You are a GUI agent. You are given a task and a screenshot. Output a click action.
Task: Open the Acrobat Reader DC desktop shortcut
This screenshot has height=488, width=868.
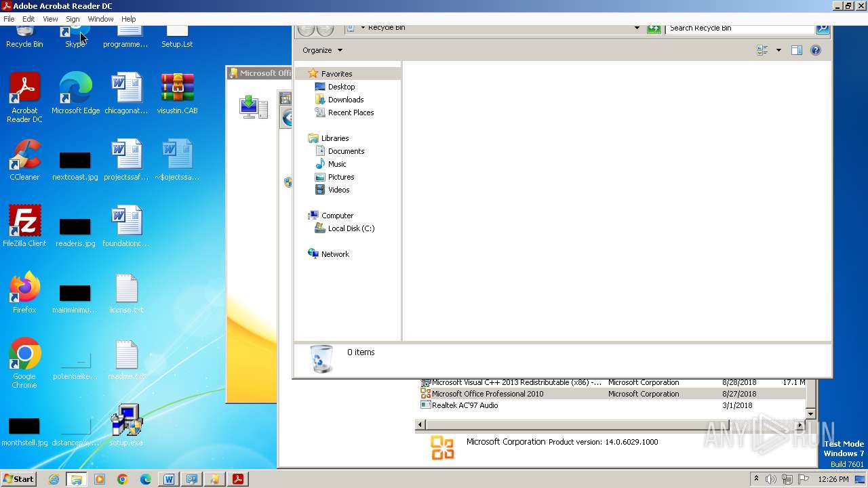(25, 98)
